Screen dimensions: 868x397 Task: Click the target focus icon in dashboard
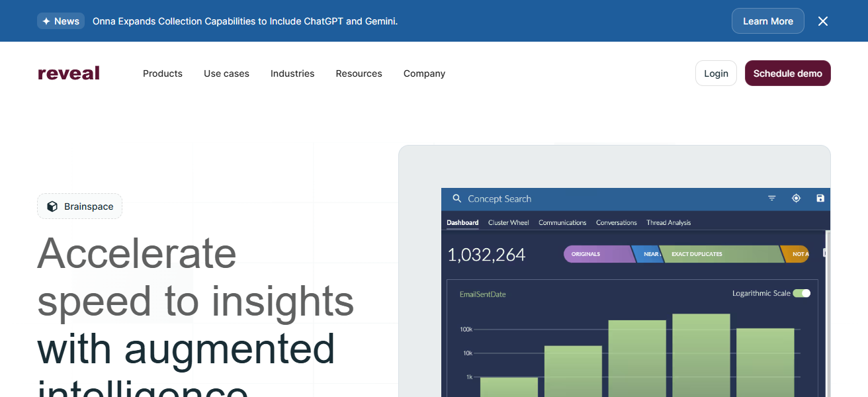pyautogui.click(x=796, y=198)
